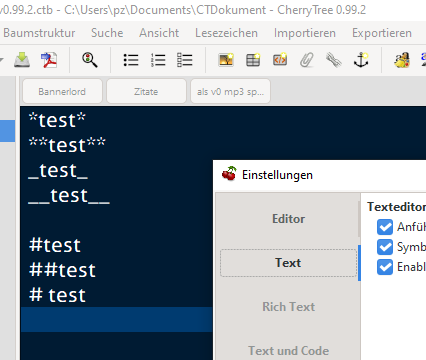Image resolution: width=426 pixels, height=360 pixels.
Task: Uncheck the 'Anfüh…' checkbox
Action: click(385, 227)
